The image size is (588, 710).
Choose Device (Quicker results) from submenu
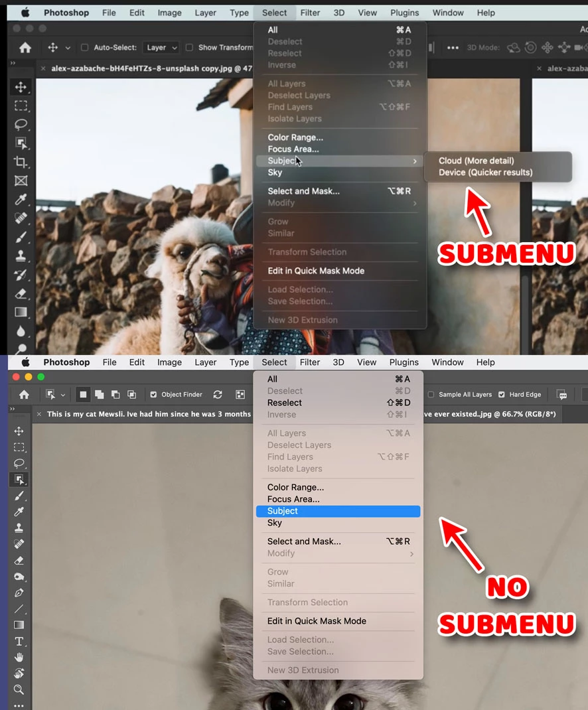pyautogui.click(x=485, y=172)
